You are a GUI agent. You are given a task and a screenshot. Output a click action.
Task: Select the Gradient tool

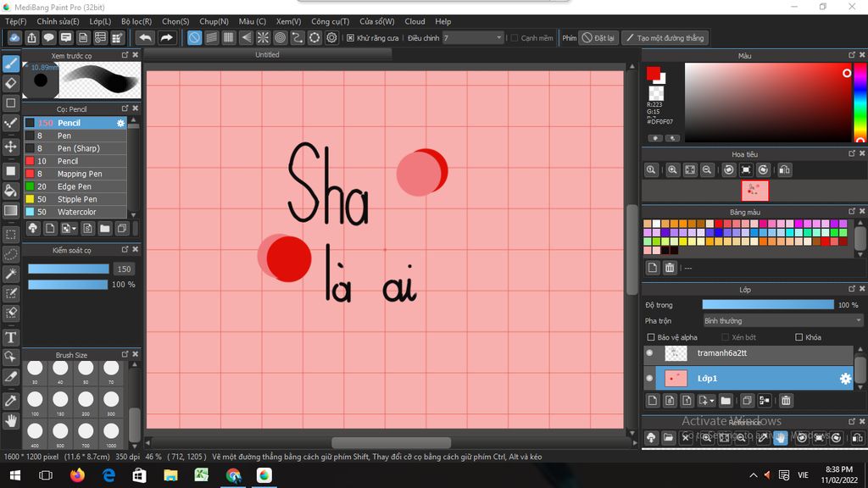[x=11, y=210]
